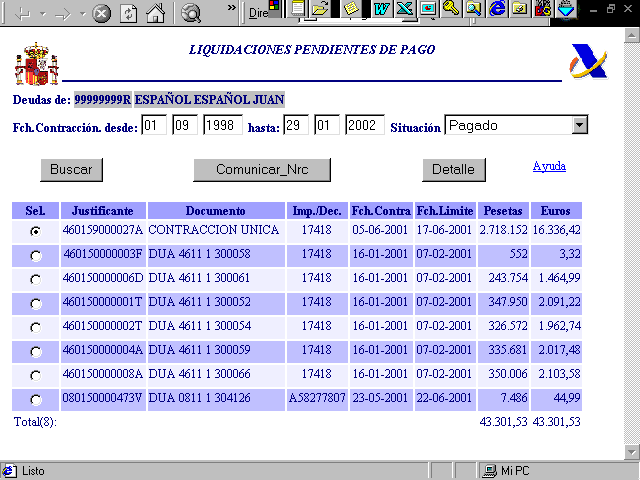
Task: Launch the Word shortcut icon
Action: pos(381,9)
